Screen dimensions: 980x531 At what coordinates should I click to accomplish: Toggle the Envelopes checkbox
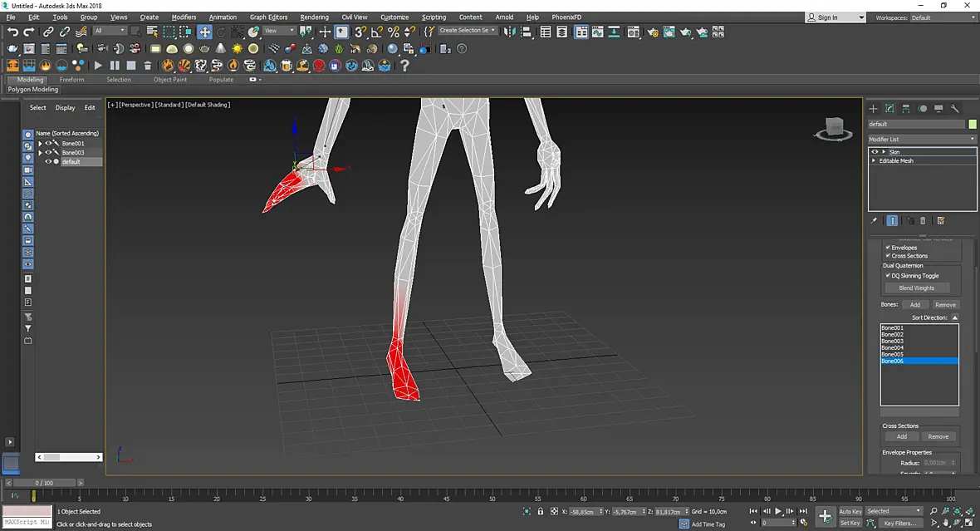point(888,248)
